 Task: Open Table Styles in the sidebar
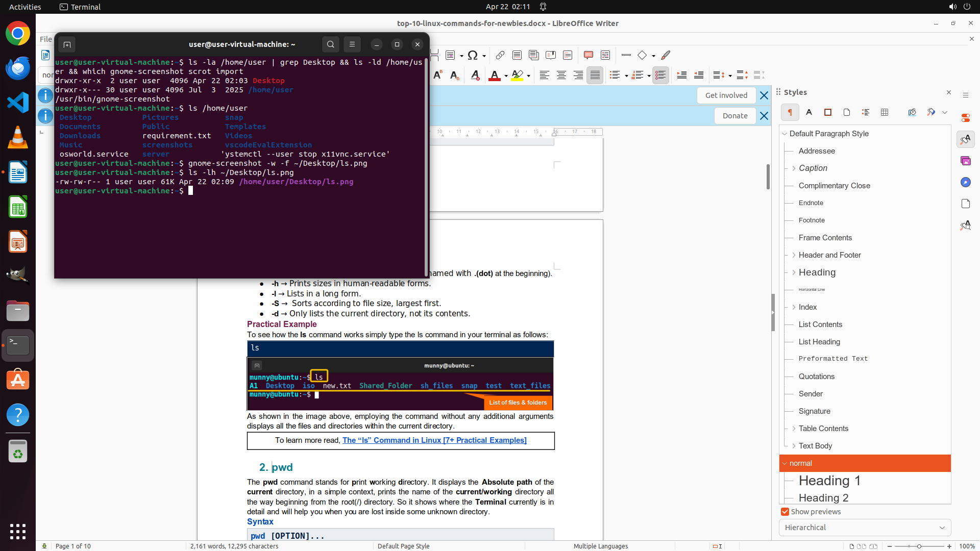[x=885, y=112]
